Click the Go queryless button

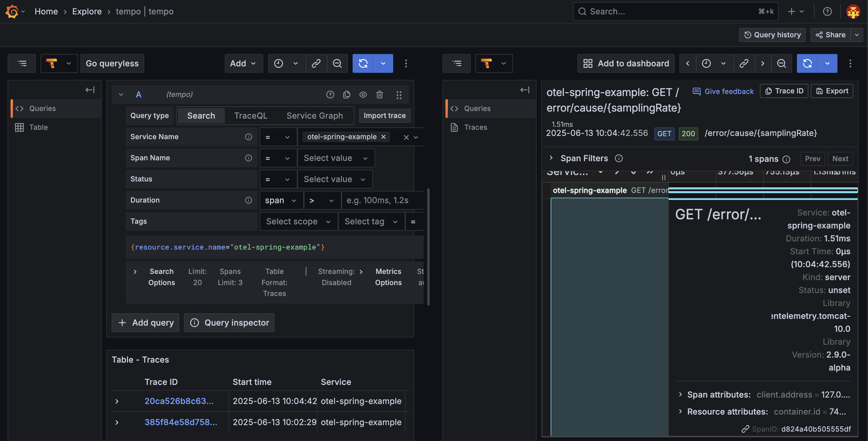tap(112, 63)
